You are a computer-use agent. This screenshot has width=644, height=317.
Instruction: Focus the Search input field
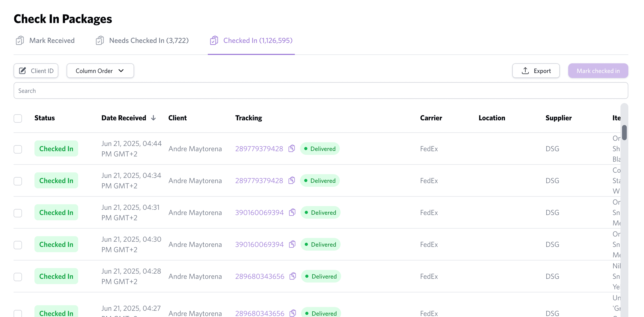coord(320,90)
